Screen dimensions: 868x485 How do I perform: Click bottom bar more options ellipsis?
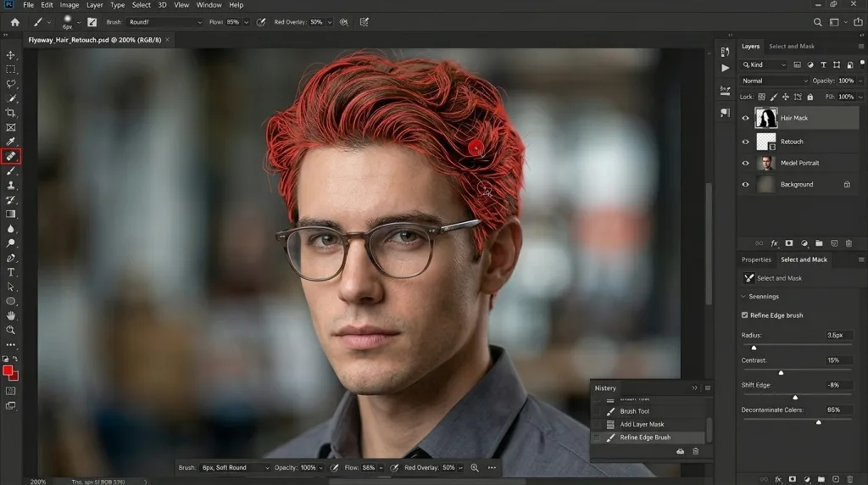(x=492, y=468)
